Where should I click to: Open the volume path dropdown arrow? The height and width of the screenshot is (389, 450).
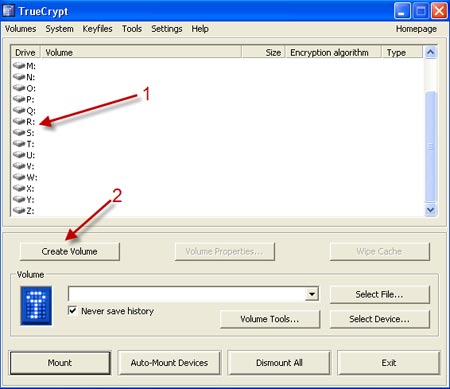point(312,294)
